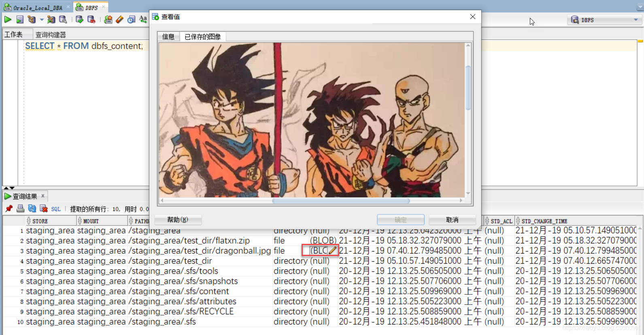
Task: Click the image scroll down arrow
Action: 468,194
